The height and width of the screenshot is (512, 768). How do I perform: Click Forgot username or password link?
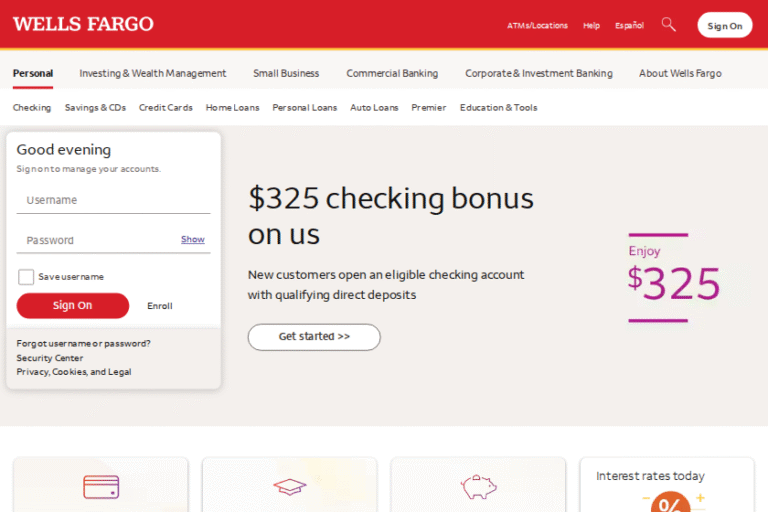(x=83, y=343)
